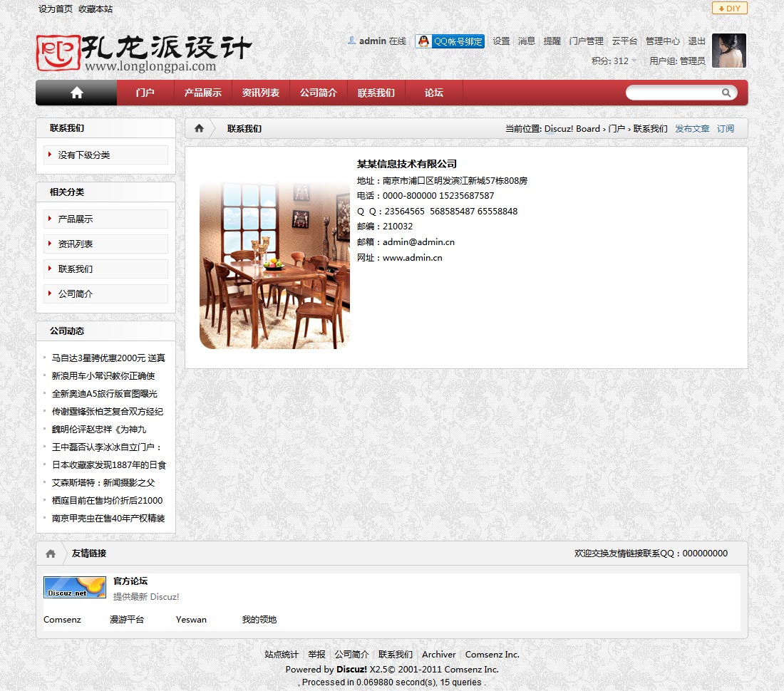This screenshot has width=784, height=691.
Task: Click the 孔龙派设计 site logo
Action: click(144, 53)
